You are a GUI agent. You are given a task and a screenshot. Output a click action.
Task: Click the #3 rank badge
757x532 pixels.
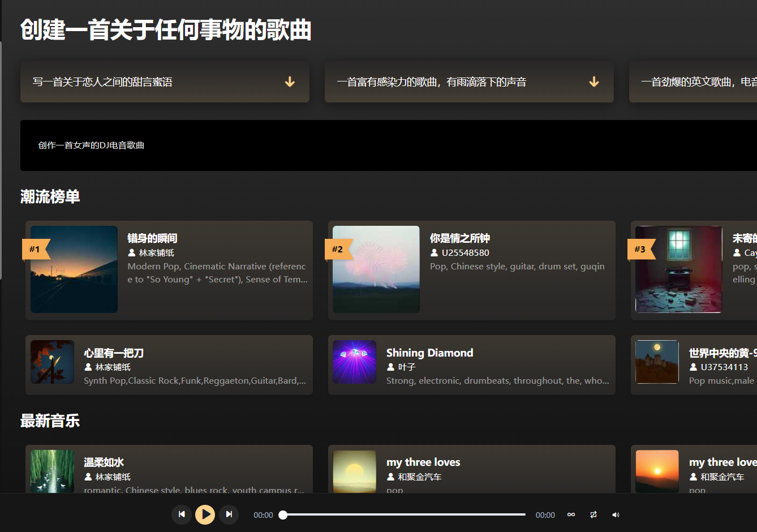(640, 249)
